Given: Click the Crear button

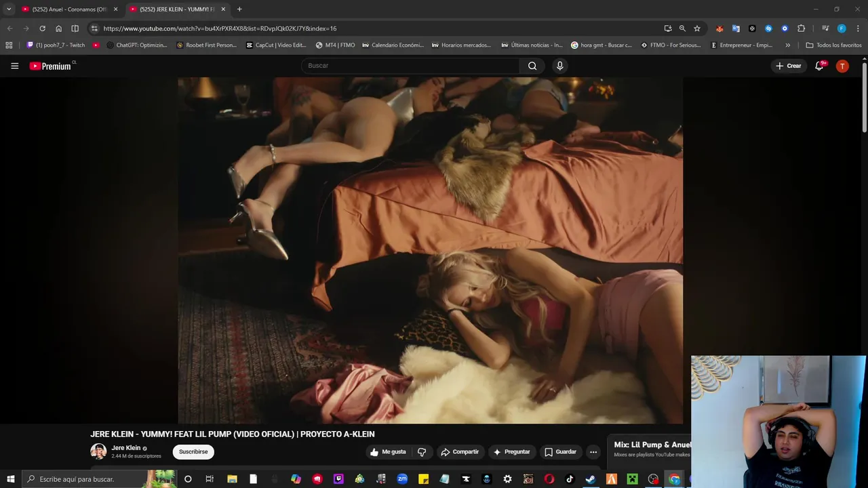Looking at the screenshot, I should click(x=789, y=66).
